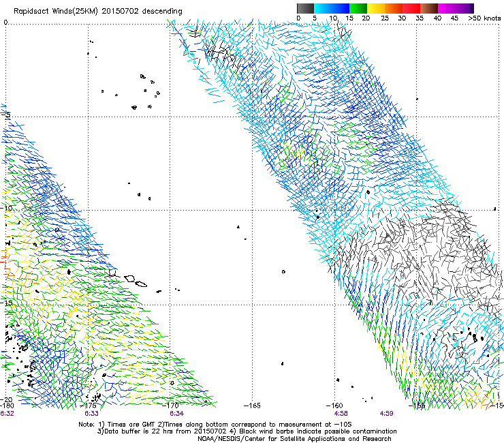The height and width of the screenshot is (443, 504).
Task: Select the -175 longitude axis label
Action: (x=89, y=406)
